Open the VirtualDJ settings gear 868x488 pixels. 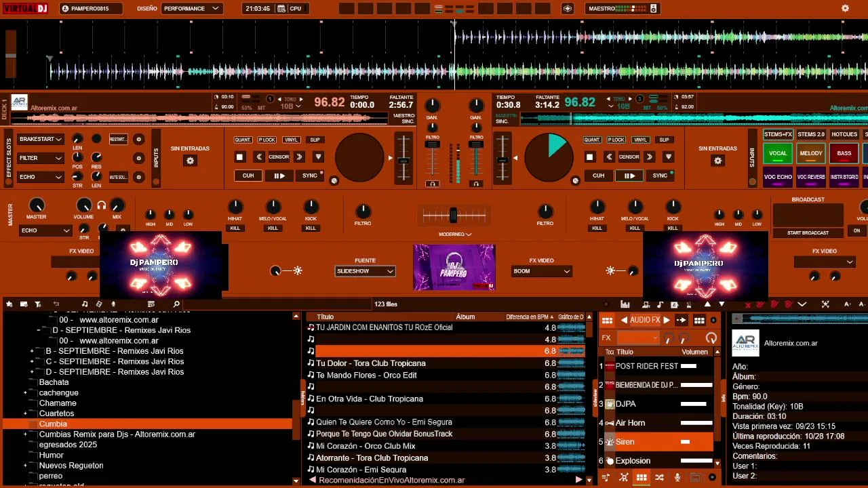tap(845, 9)
